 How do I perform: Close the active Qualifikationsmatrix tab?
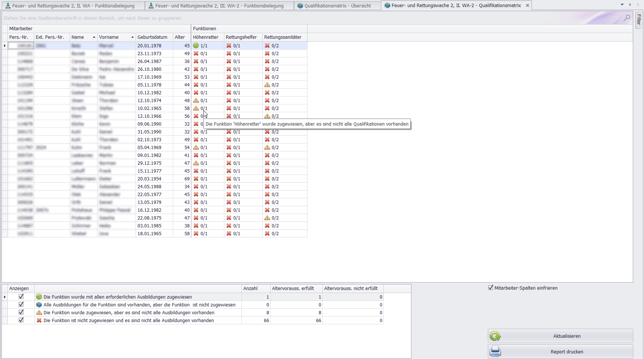[527, 6]
